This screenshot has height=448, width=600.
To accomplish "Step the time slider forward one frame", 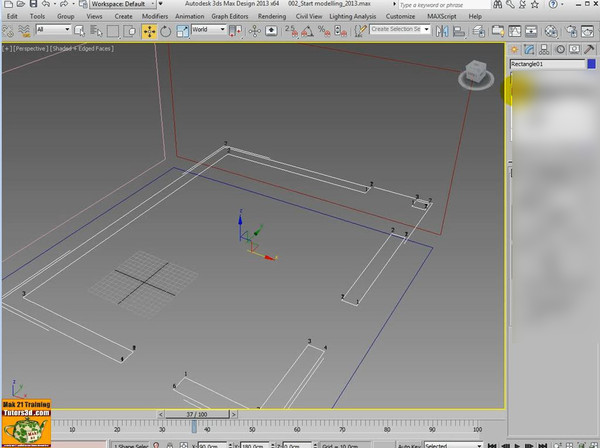I will click(x=233, y=414).
